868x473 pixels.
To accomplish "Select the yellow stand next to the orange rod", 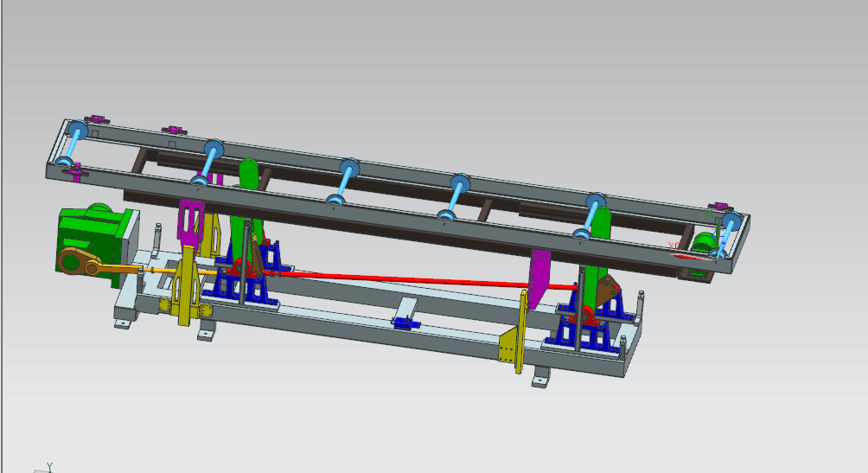I will click(x=187, y=285).
